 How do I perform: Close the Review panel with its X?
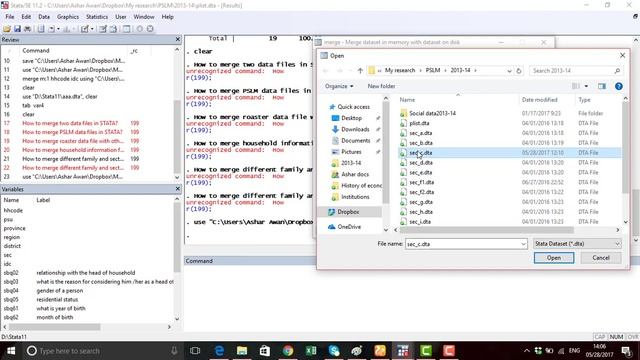[x=178, y=40]
